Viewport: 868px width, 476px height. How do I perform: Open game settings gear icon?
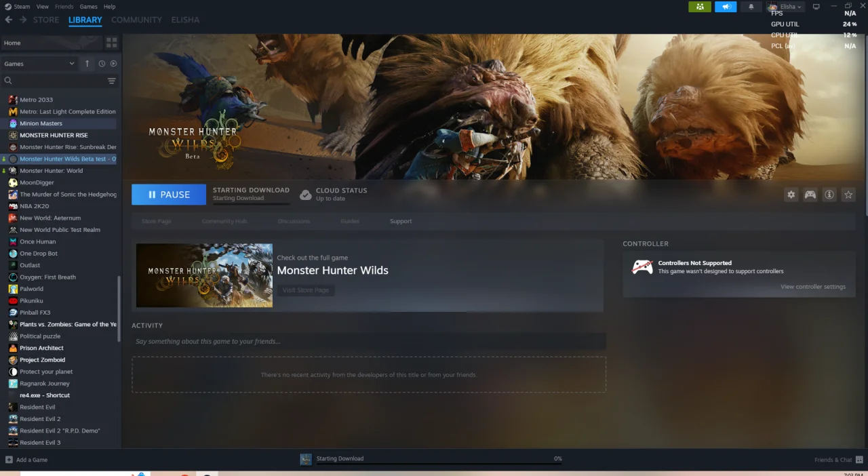(791, 195)
